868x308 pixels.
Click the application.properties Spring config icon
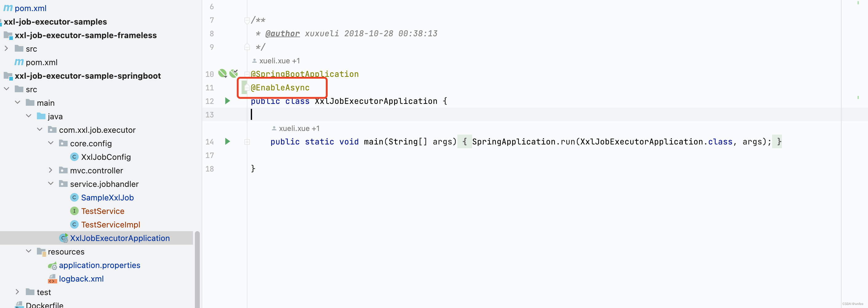[52, 265]
